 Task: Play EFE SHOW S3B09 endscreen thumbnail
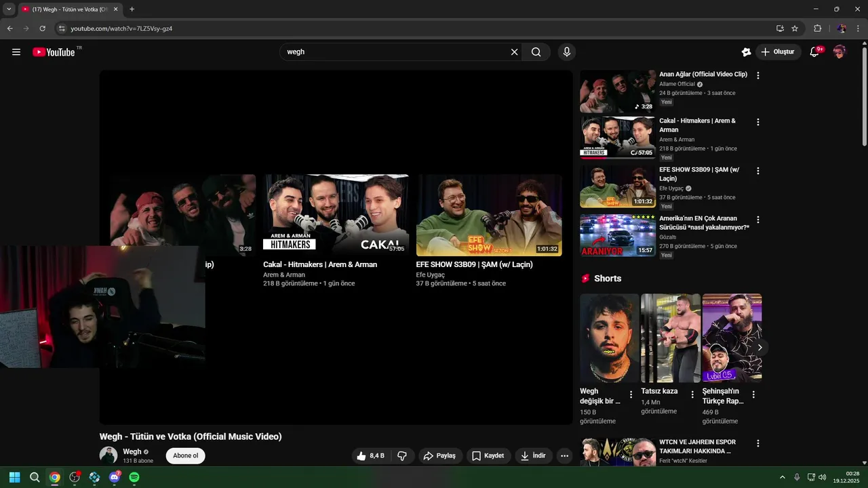point(489,215)
